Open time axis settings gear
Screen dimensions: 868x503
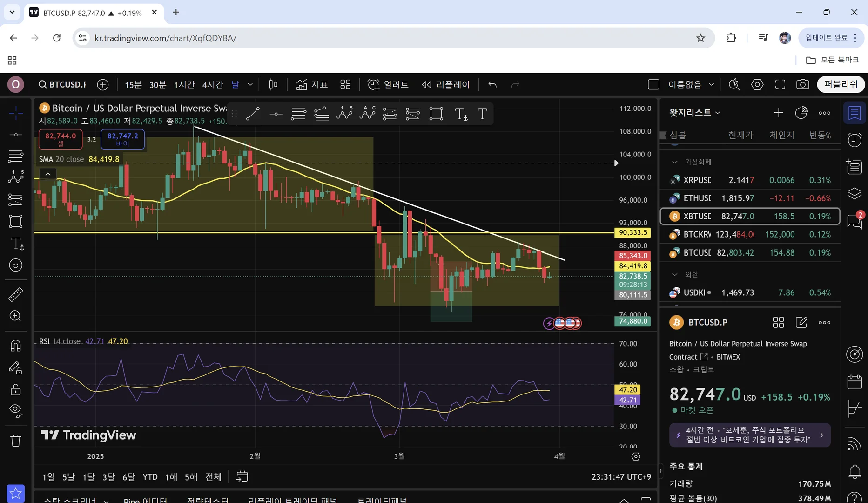tap(636, 456)
